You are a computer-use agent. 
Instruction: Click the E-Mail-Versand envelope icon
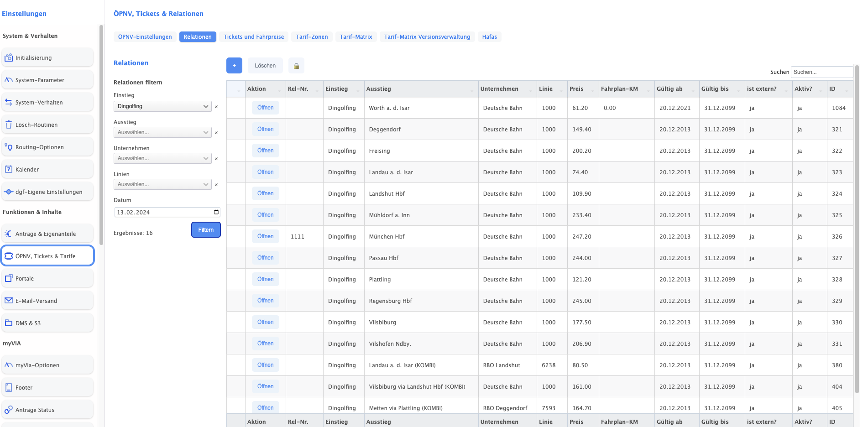9,301
